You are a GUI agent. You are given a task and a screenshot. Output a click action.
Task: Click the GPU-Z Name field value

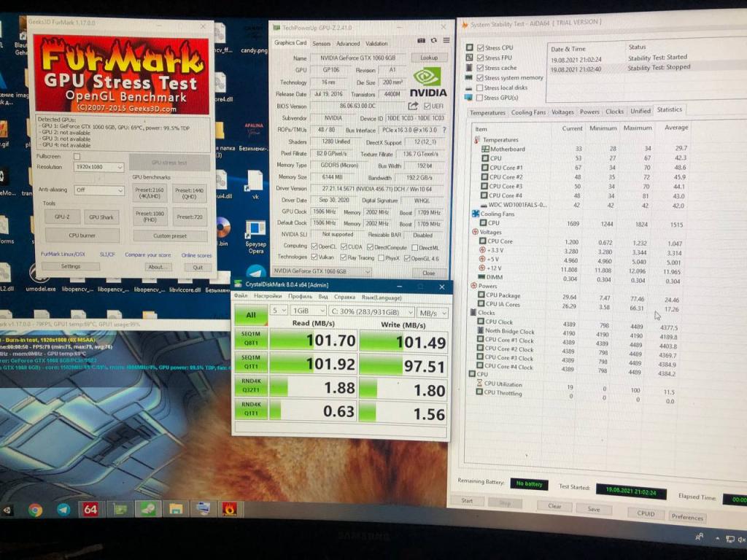coord(359,58)
